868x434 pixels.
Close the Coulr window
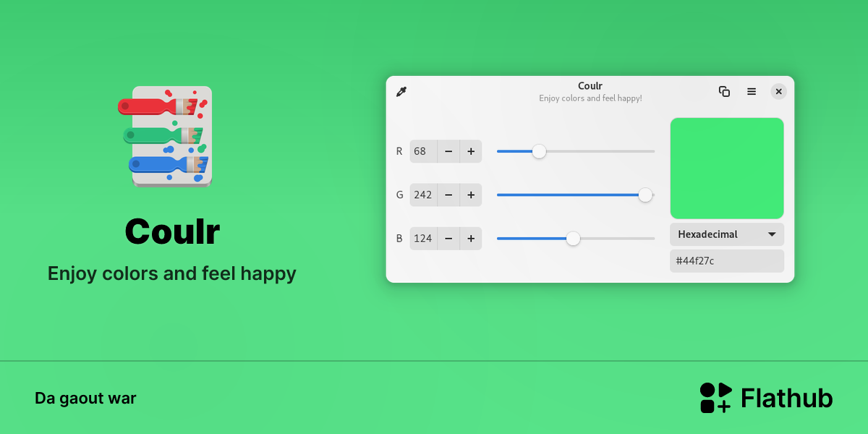click(778, 91)
